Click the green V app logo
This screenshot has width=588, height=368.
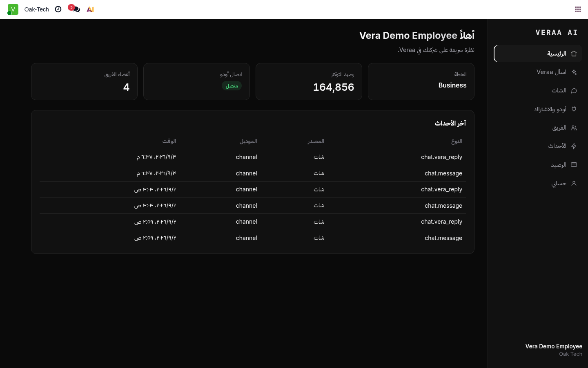(x=13, y=9)
